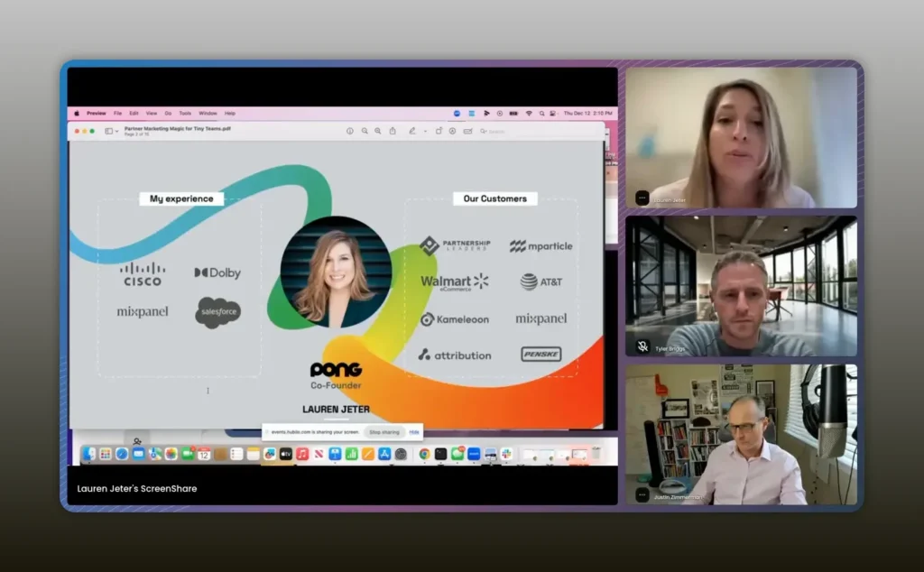Open the document Info inspector icon
Image resolution: width=924 pixels, height=572 pixels.
coord(350,131)
